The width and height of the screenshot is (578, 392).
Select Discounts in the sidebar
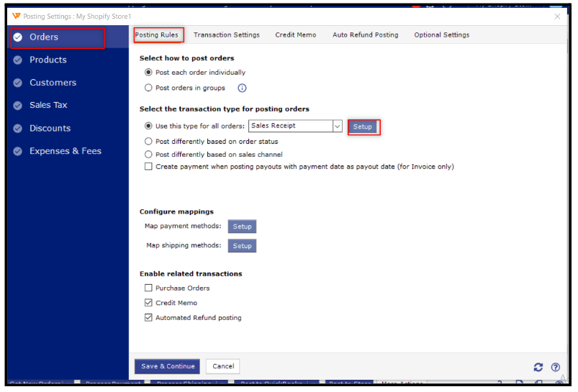(x=50, y=129)
